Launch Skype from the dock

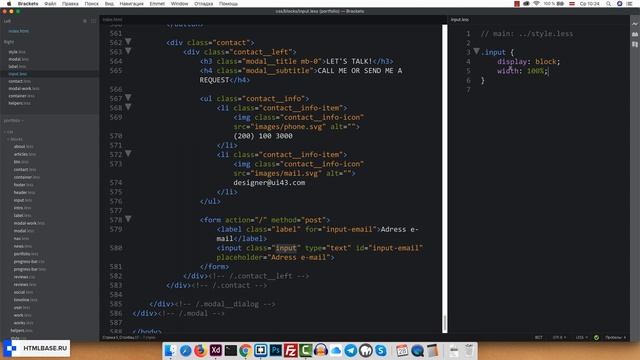(381, 350)
